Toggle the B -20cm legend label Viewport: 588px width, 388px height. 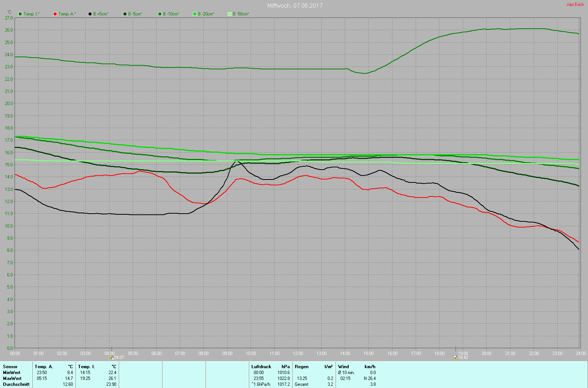(x=206, y=14)
